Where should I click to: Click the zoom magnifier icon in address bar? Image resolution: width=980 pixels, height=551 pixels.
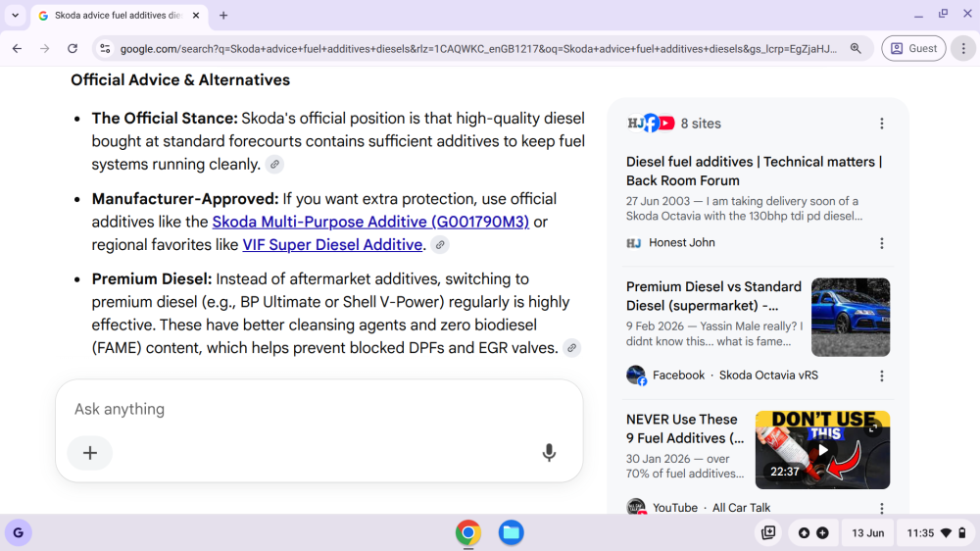point(856,48)
